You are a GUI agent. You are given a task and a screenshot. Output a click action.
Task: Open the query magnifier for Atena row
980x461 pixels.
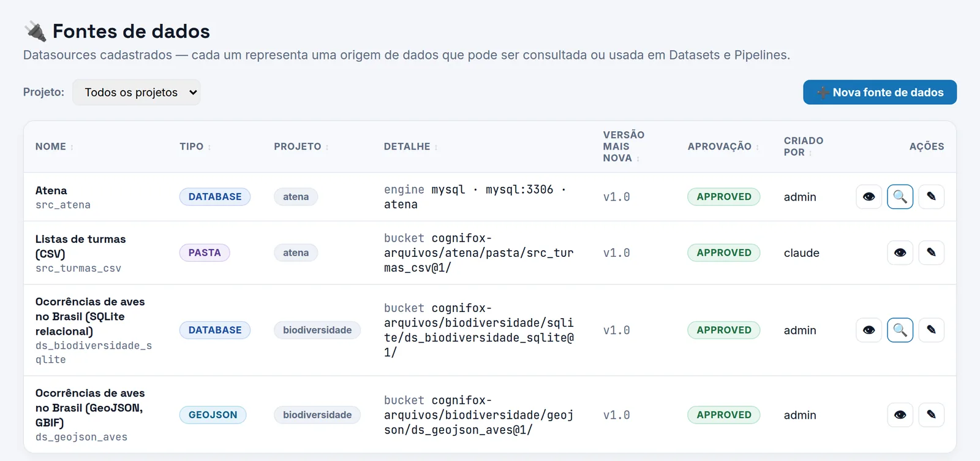(900, 197)
